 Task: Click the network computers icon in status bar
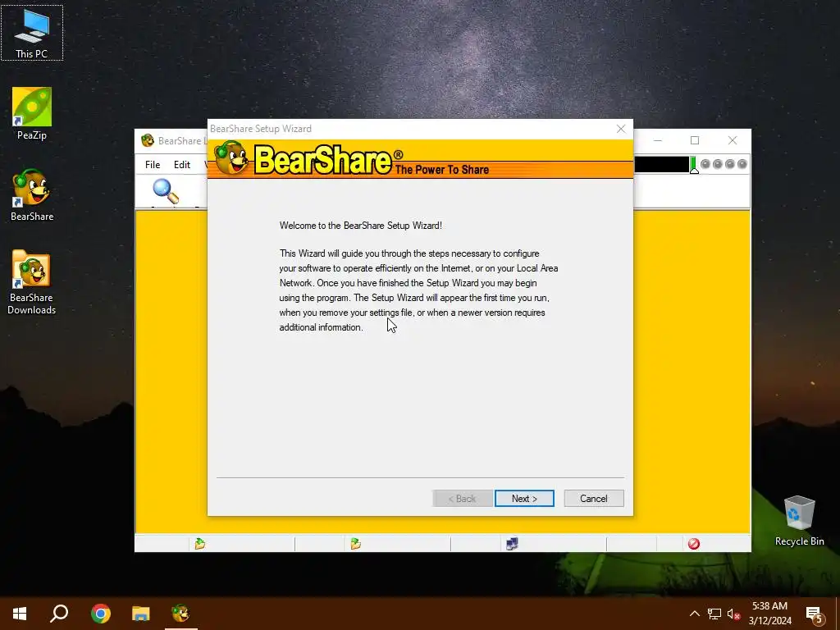(x=512, y=544)
